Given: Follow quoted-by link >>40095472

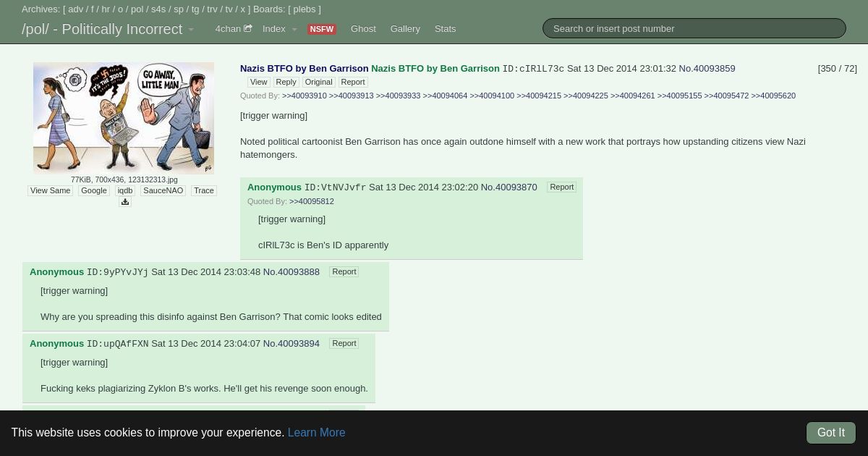Looking at the screenshot, I should click(726, 96).
